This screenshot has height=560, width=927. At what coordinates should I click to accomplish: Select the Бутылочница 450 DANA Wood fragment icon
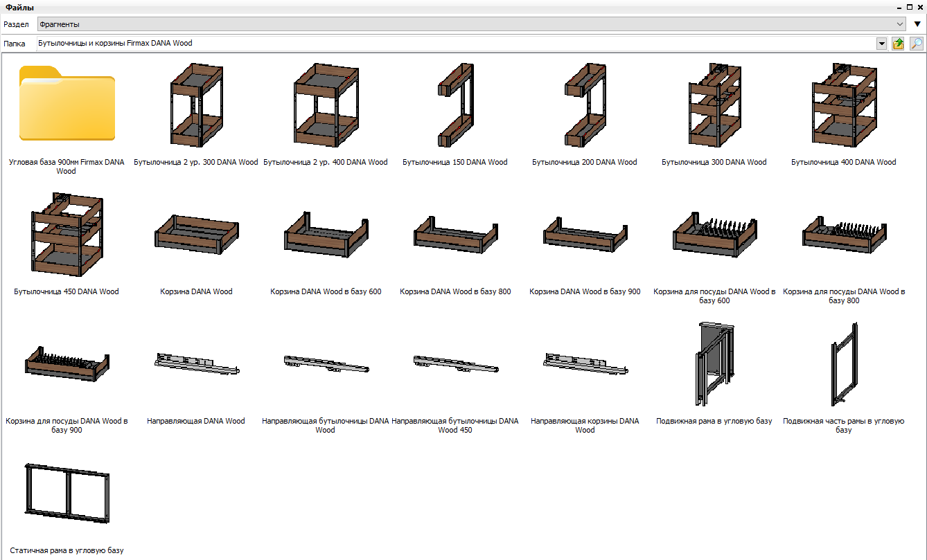tap(67, 234)
